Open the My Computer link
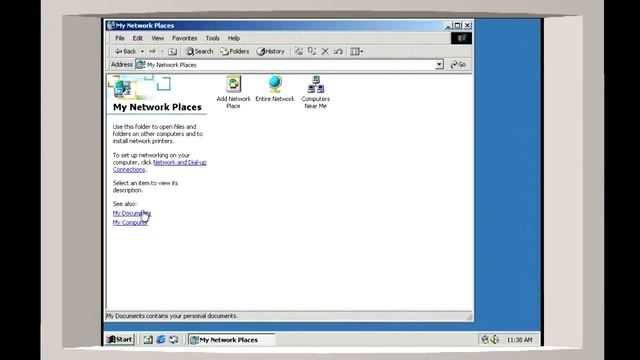The image size is (640, 360). 130,222
